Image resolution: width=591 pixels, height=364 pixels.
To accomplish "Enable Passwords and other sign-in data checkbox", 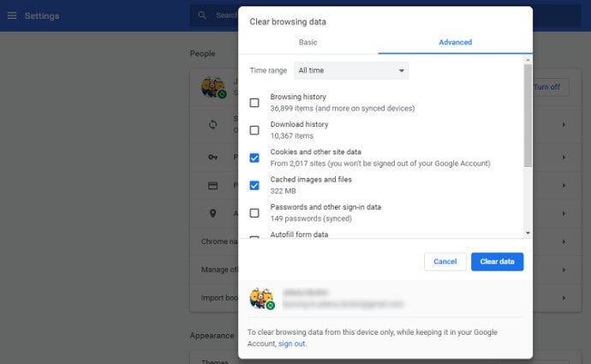I will click(254, 212).
